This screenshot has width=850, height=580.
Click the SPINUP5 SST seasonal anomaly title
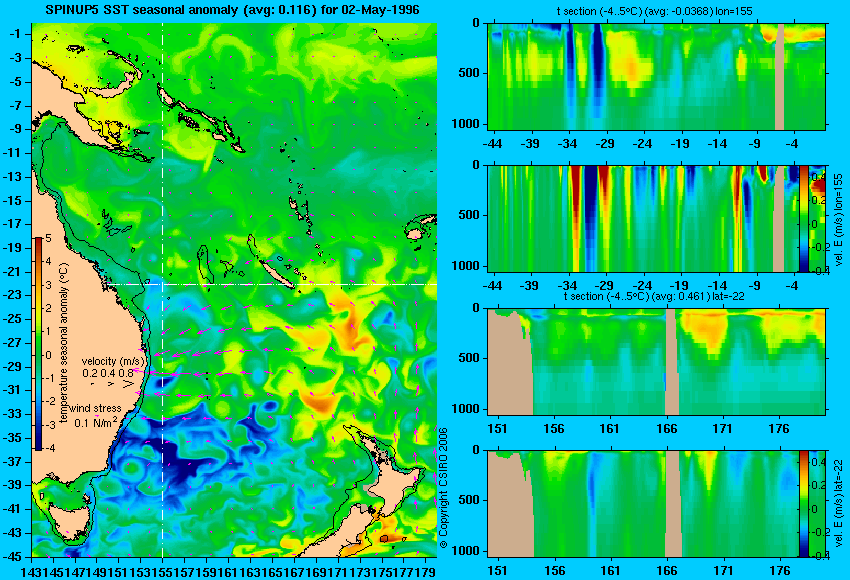(232, 10)
